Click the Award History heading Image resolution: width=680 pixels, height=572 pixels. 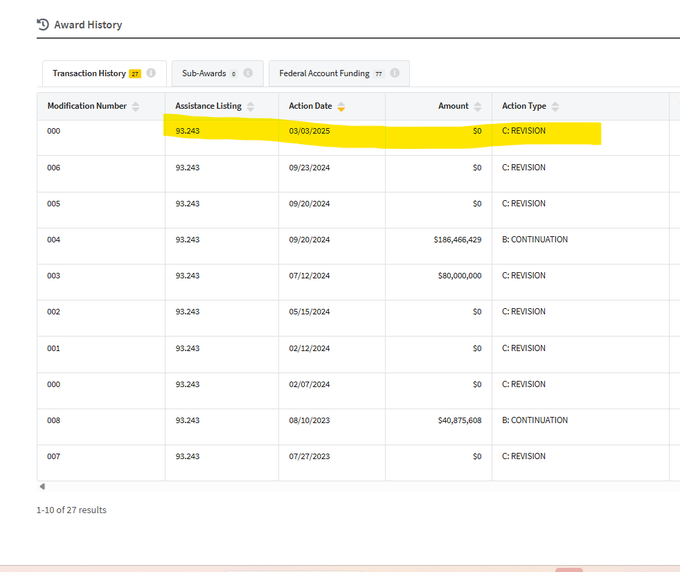[x=88, y=24]
